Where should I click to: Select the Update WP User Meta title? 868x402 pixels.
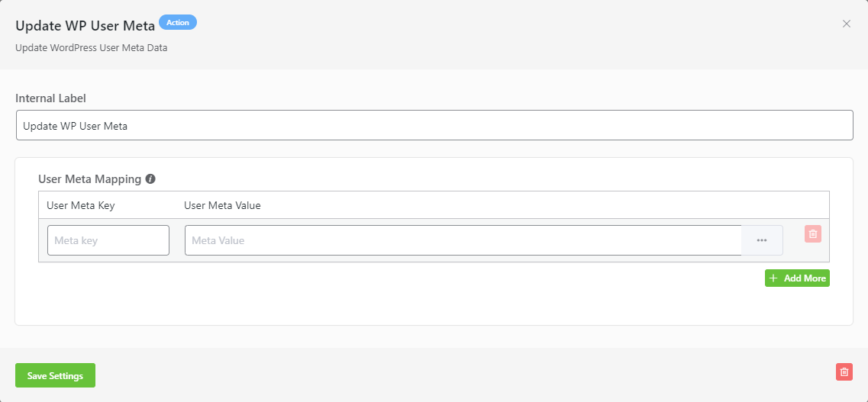point(86,25)
